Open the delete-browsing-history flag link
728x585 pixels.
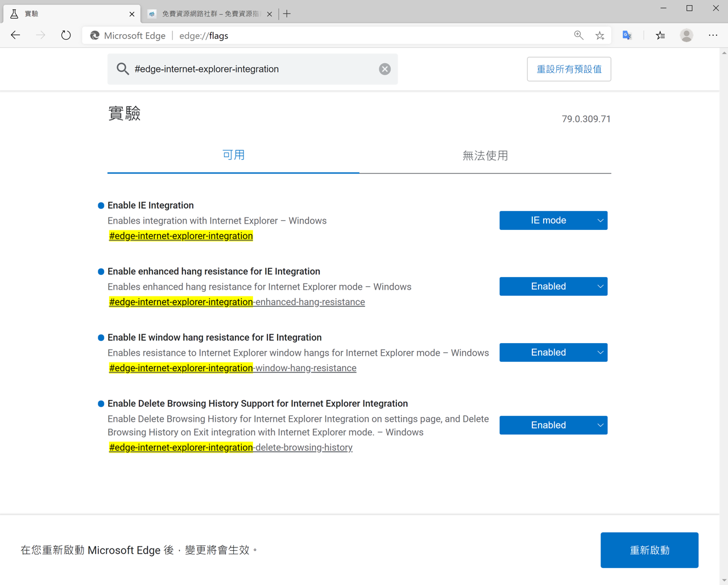tap(230, 447)
